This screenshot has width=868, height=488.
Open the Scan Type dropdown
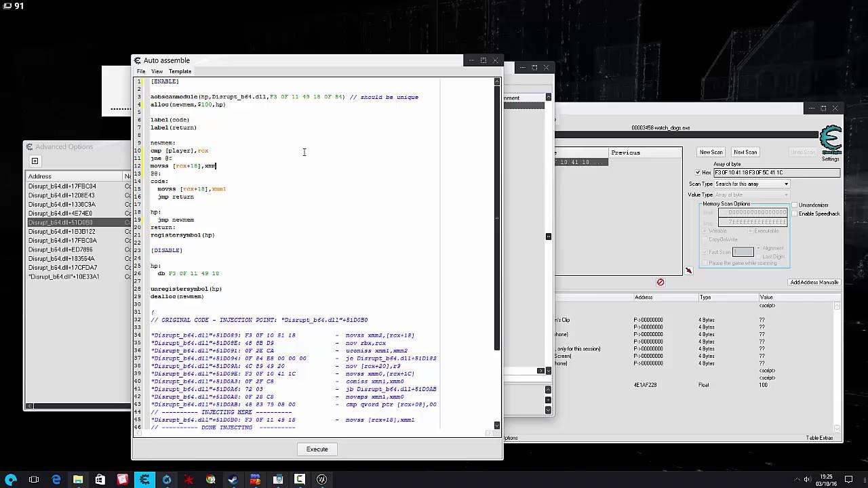tap(753, 184)
